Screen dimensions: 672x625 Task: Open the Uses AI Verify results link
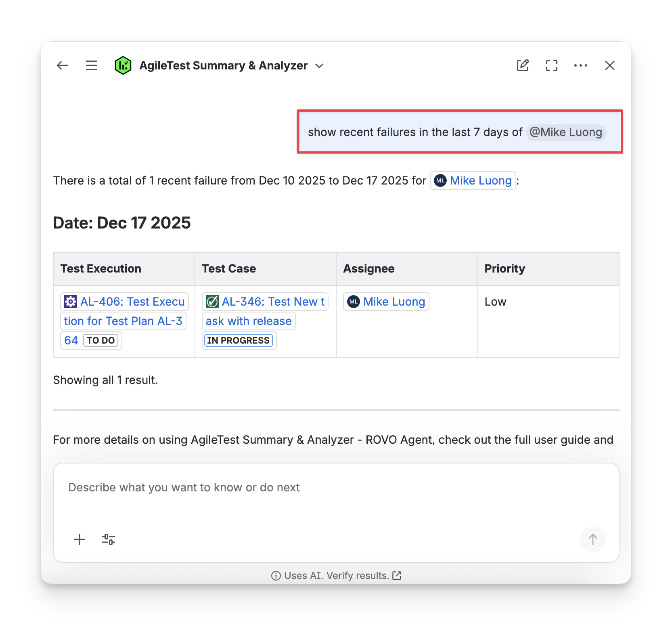336,575
